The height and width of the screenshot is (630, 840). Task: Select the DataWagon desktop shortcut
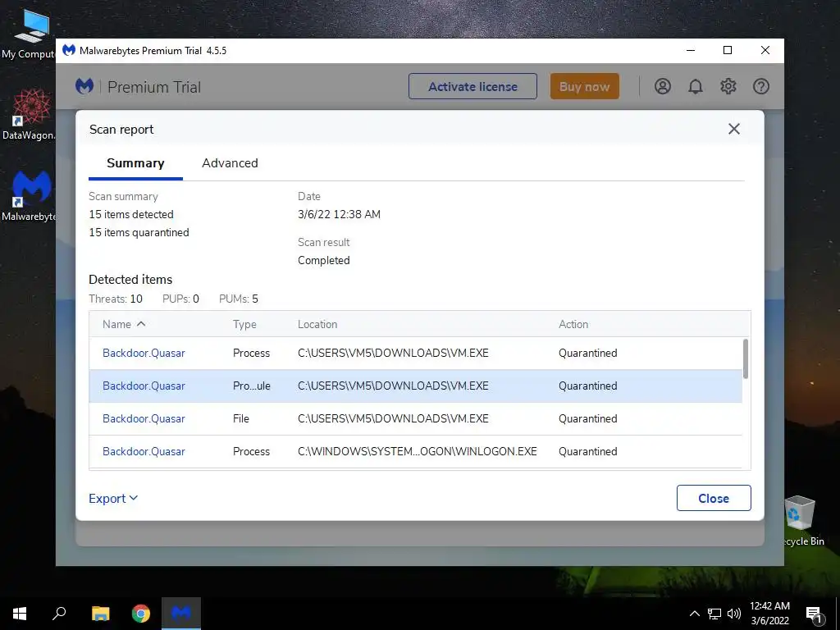click(30, 114)
